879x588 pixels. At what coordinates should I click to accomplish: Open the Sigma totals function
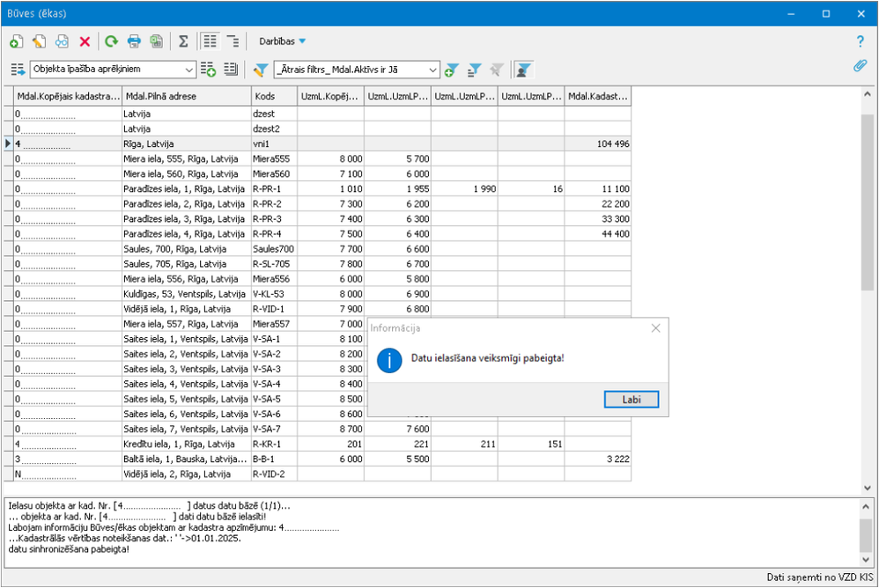(183, 41)
